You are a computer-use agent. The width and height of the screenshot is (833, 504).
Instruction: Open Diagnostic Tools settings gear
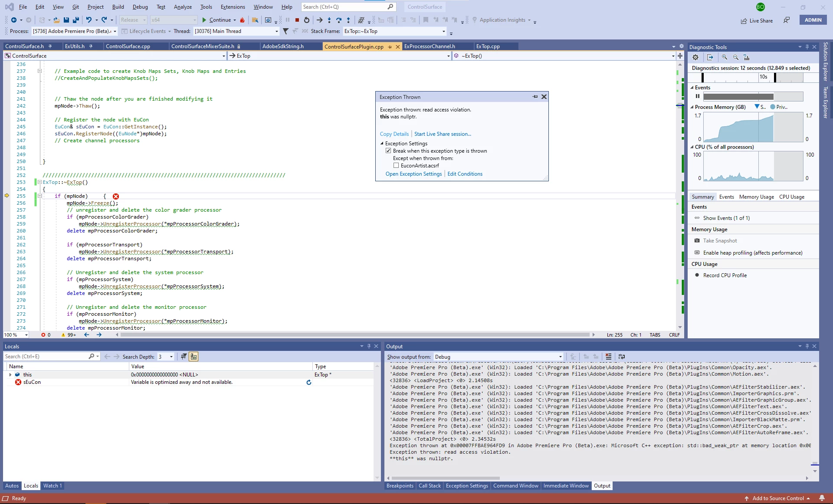(695, 57)
